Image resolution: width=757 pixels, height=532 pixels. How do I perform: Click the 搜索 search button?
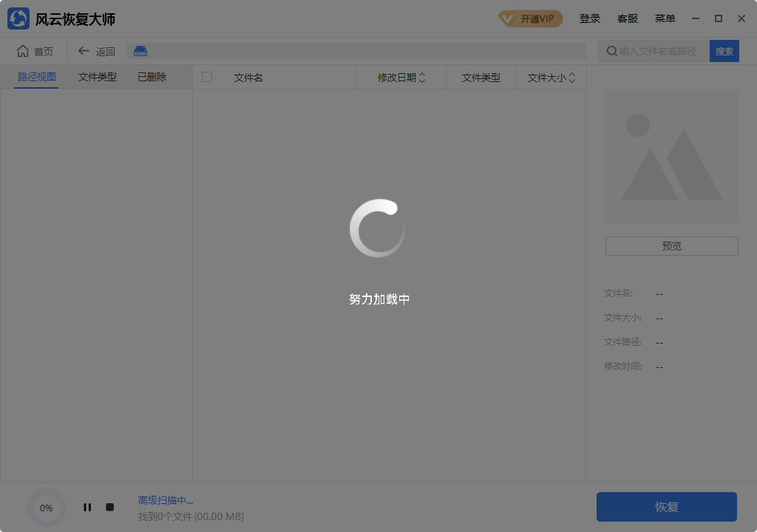click(724, 51)
